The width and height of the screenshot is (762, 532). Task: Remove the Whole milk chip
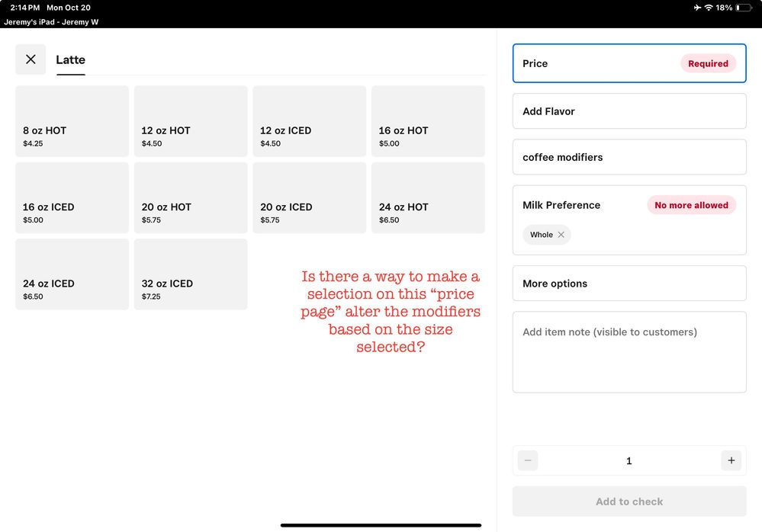click(x=561, y=235)
